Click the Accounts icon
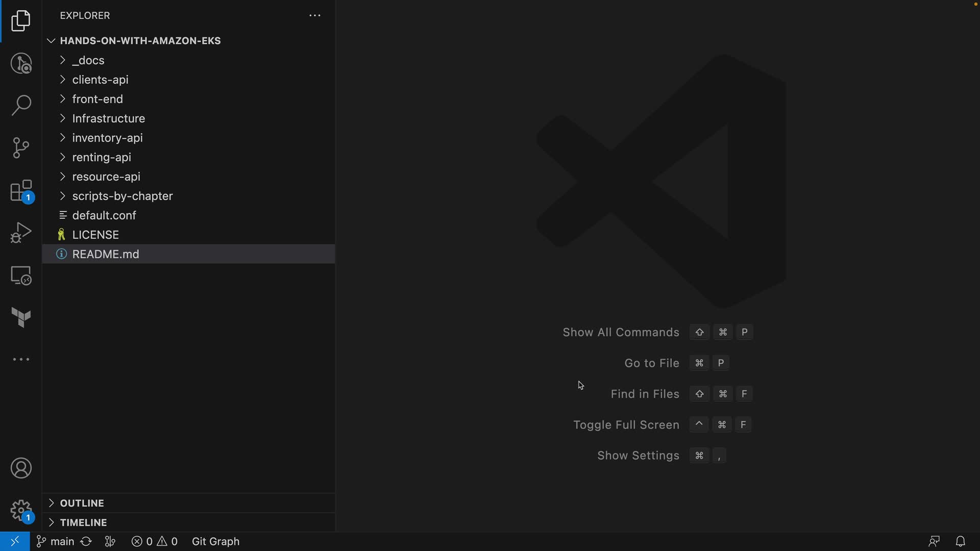Image resolution: width=980 pixels, height=551 pixels. pyautogui.click(x=21, y=468)
